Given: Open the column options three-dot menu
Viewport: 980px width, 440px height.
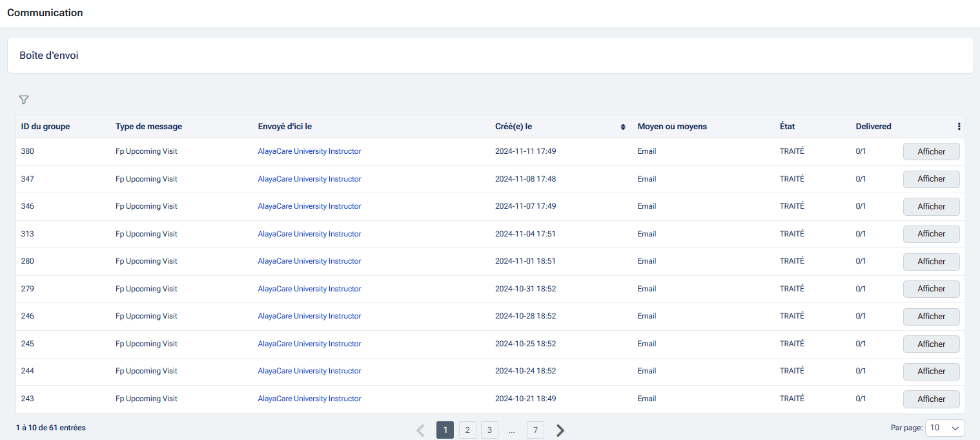Looking at the screenshot, I should (x=959, y=127).
